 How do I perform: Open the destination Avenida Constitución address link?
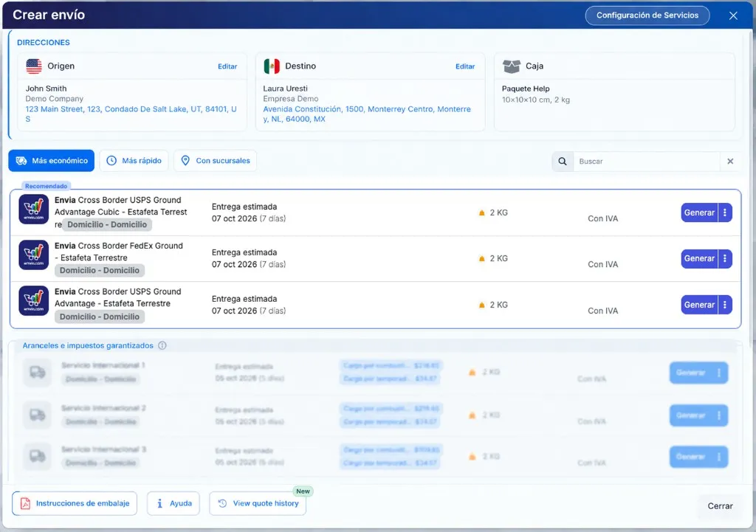[367, 114]
